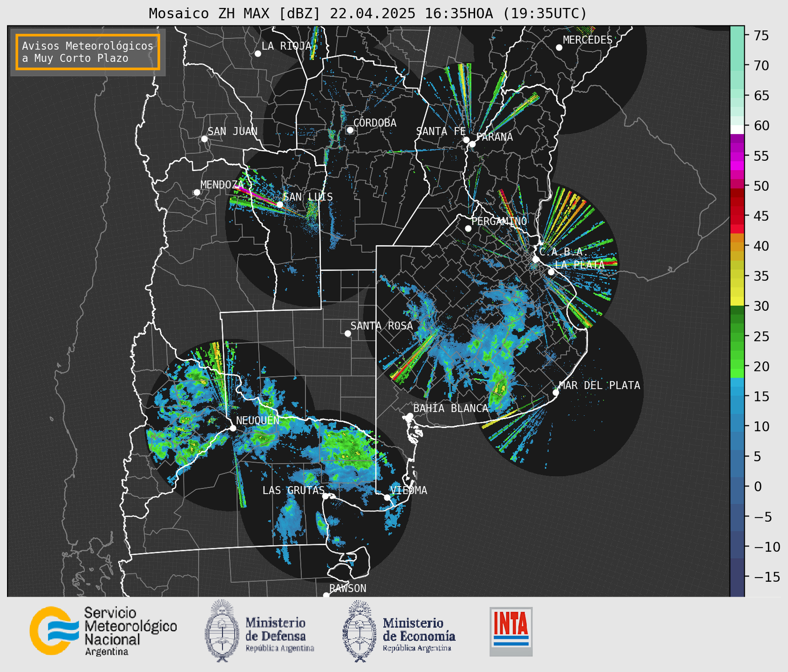Screen dimensions: 788x672
Task: Click the Servicio Meteorológico Nacional logo
Action: (103, 631)
